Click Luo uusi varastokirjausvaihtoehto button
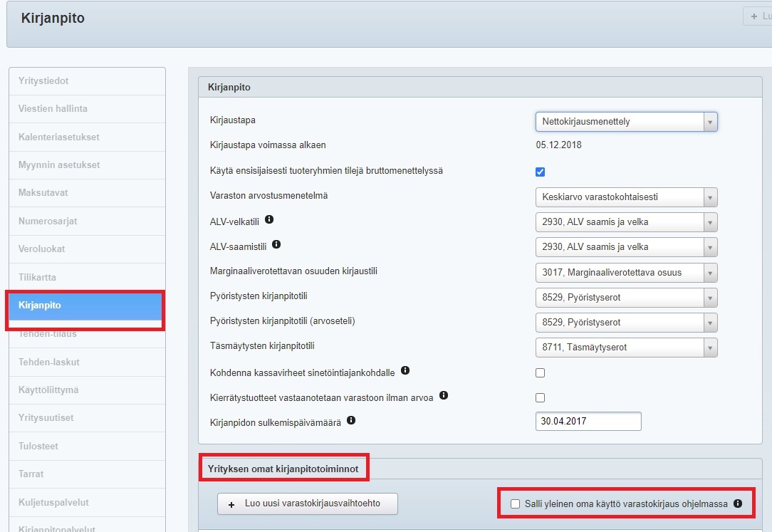This screenshot has width=772, height=532. click(x=307, y=504)
